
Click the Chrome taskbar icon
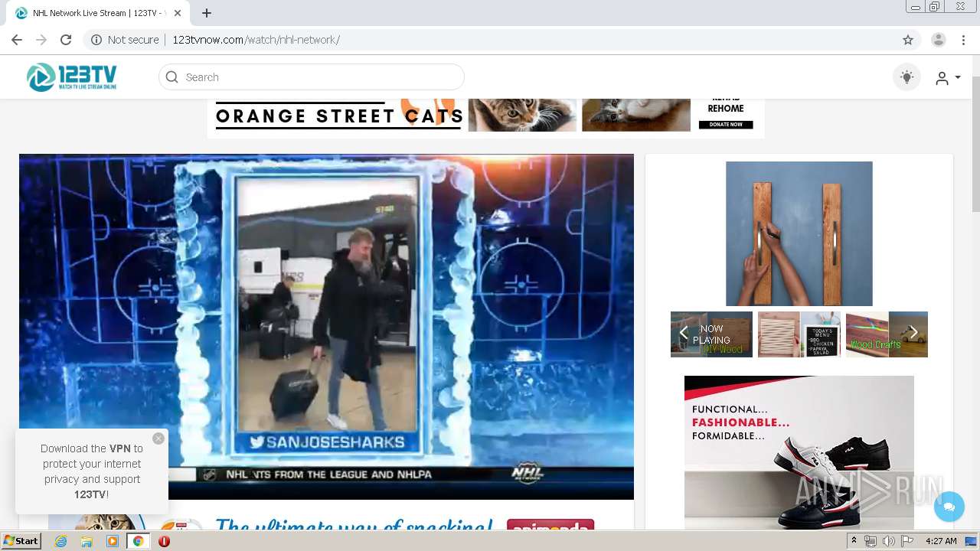point(139,541)
